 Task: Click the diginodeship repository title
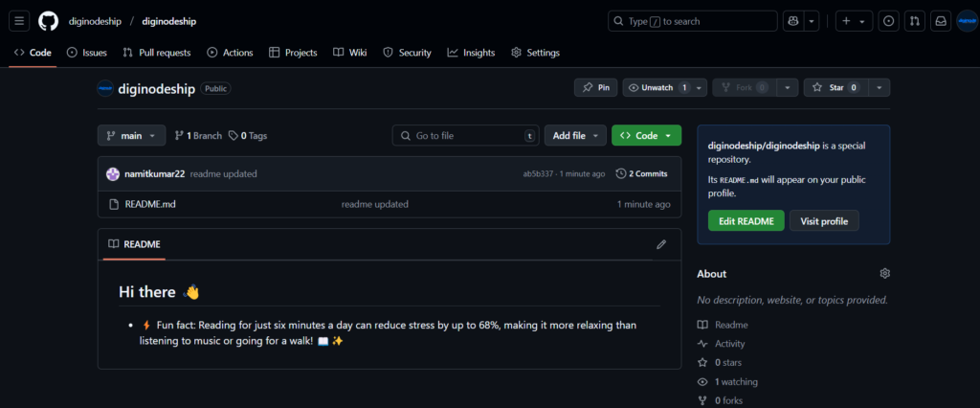click(156, 88)
